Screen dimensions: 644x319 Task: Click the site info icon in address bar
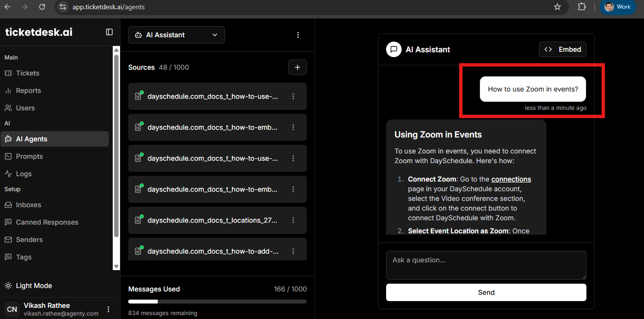coord(63,7)
